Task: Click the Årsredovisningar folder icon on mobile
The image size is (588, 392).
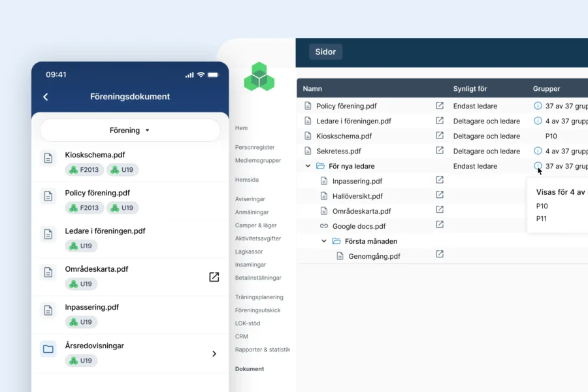Action: pyautogui.click(x=48, y=349)
